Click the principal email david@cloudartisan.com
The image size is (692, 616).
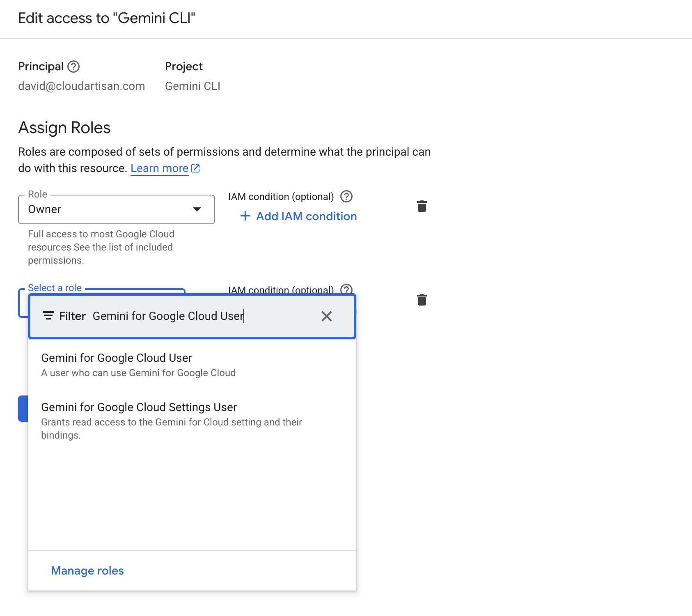pyautogui.click(x=82, y=86)
